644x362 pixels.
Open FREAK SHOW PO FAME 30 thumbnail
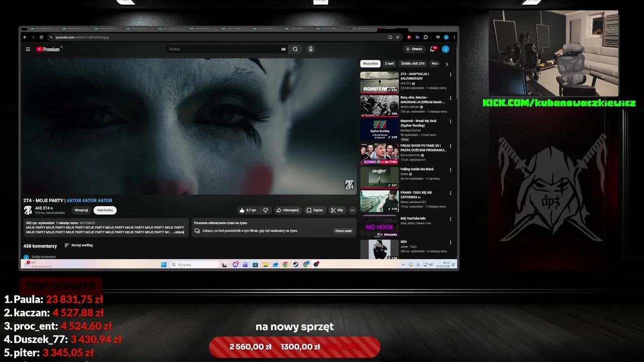pyautogui.click(x=379, y=154)
